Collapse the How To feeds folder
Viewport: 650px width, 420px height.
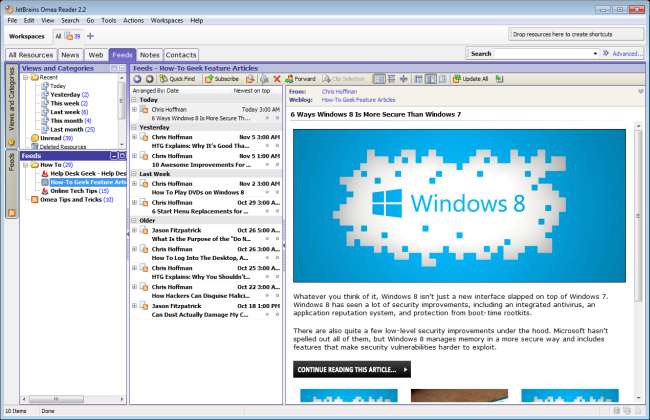click(x=26, y=165)
